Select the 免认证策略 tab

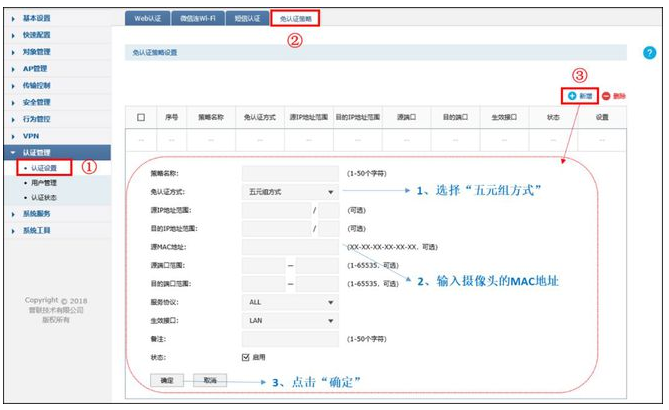point(295,18)
